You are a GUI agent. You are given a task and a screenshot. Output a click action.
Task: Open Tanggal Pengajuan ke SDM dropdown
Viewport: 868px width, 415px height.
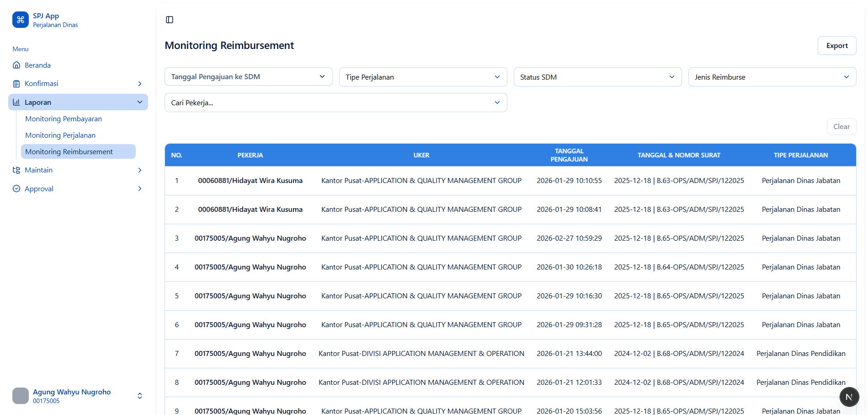click(248, 76)
